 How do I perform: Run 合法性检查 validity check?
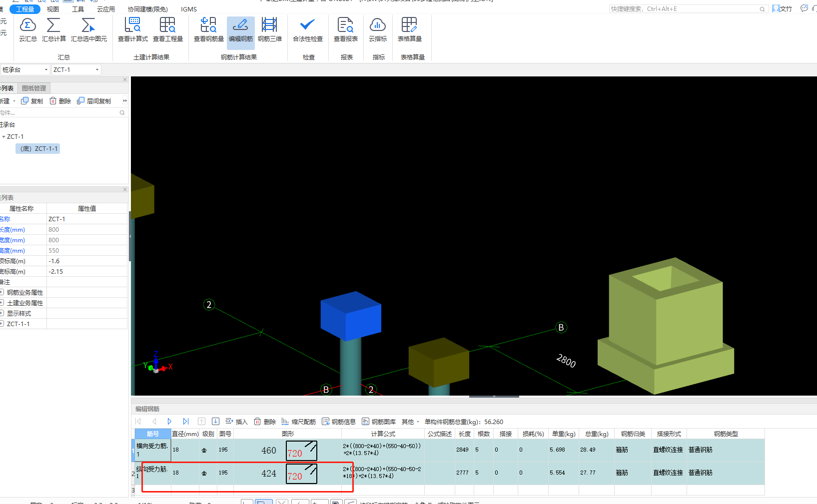308,30
